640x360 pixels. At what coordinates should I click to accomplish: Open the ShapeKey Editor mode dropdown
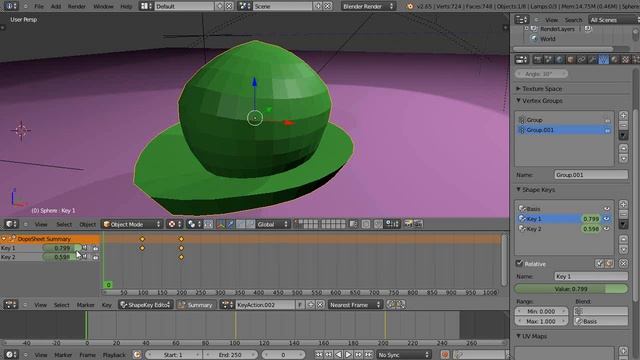coord(147,305)
